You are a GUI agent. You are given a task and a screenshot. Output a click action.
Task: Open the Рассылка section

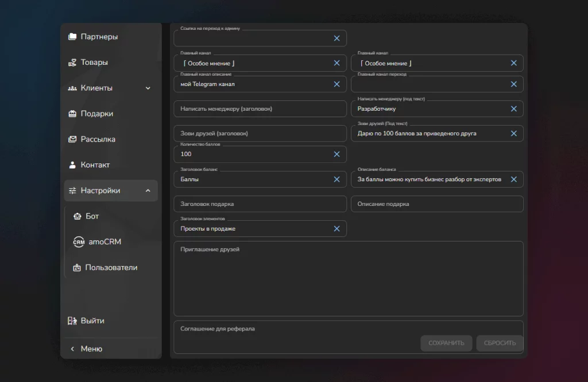(x=111, y=139)
